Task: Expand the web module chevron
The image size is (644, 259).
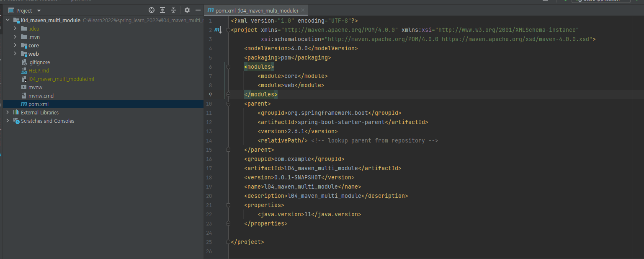Action: (x=15, y=54)
